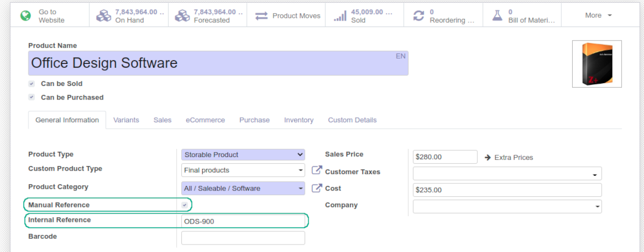Click the Go to Website globe icon
Viewport: 644px width, 252px height.
click(25, 16)
